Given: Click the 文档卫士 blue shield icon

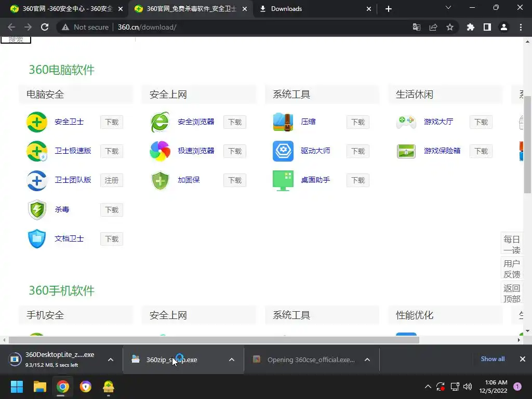Looking at the screenshot, I should [x=37, y=239].
